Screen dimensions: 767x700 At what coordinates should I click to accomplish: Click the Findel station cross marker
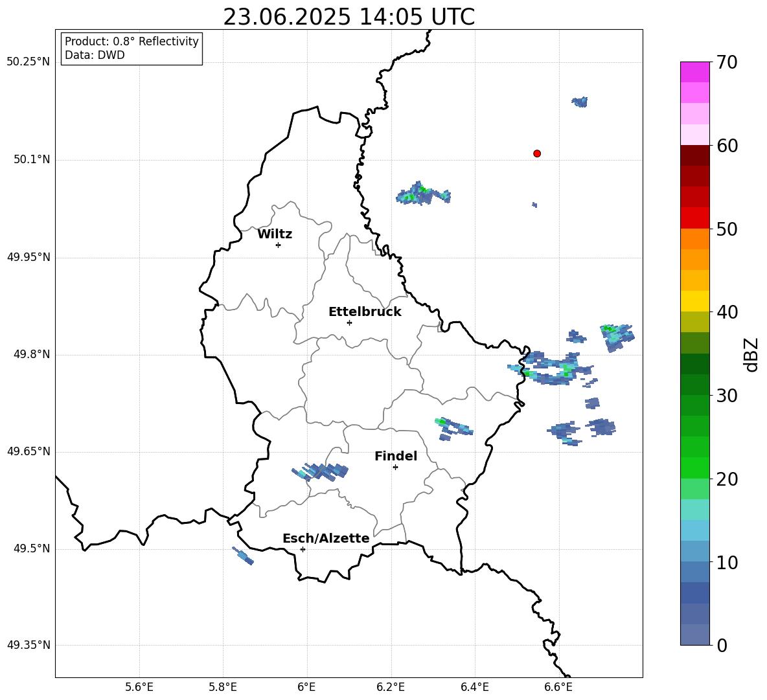pyautogui.click(x=395, y=468)
